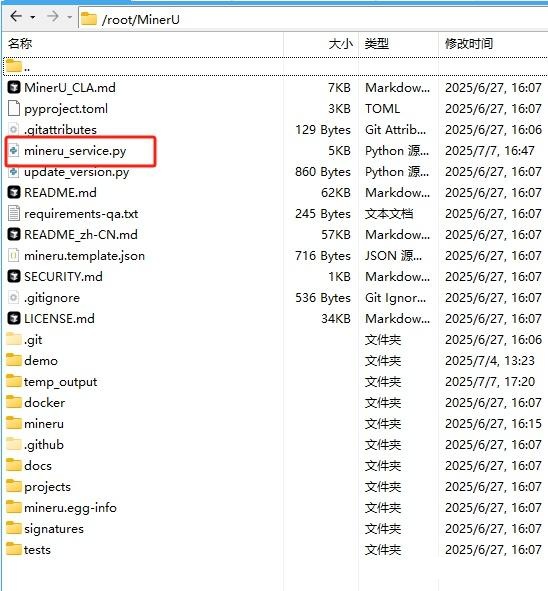This screenshot has height=591, width=548.
Task: Click the TOML type cell
Action: [382, 109]
